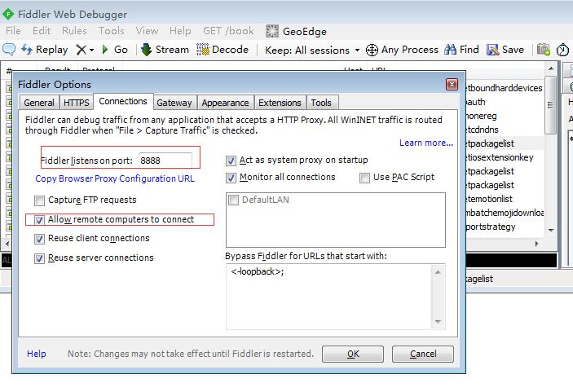573x392 pixels.
Task: Click the Bypass Fiddler URLs text box
Action: (329, 297)
